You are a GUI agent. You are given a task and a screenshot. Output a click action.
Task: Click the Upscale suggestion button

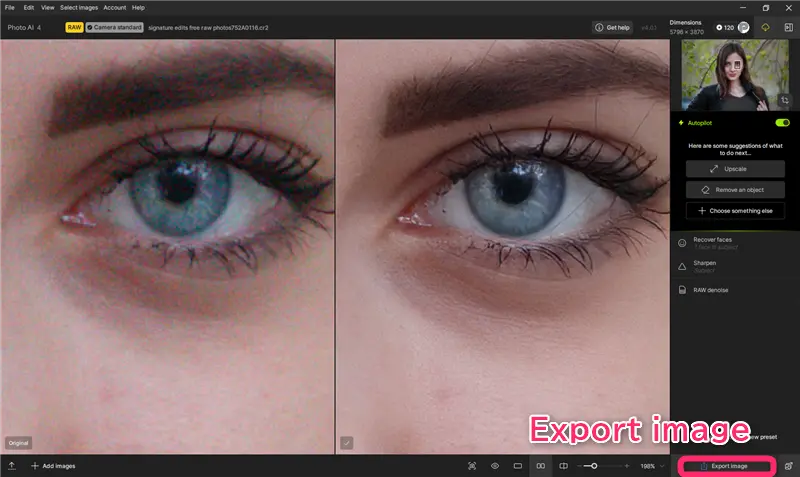click(x=735, y=169)
